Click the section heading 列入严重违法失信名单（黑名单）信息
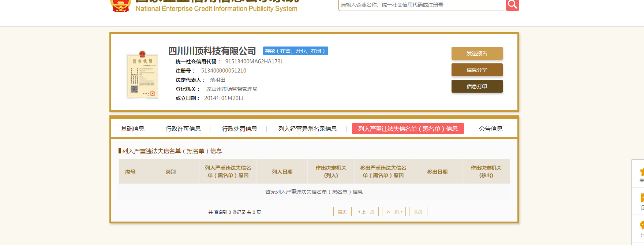The width and height of the screenshot is (644, 245). (172, 151)
